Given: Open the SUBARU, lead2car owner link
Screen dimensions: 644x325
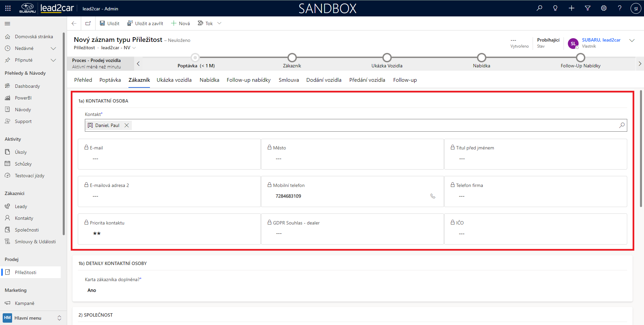Looking at the screenshot, I should [x=601, y=40].
